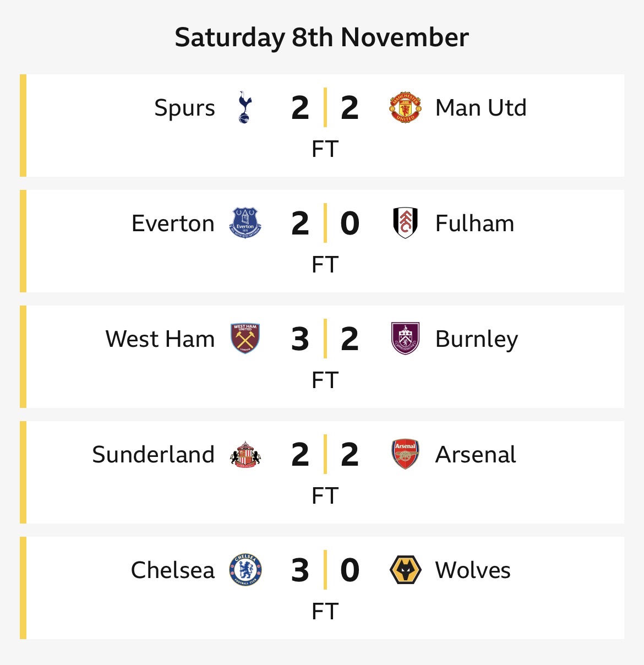Click the Everton team name
The width and height of the screenshot is (644, 665).
[x=173, y=224]
